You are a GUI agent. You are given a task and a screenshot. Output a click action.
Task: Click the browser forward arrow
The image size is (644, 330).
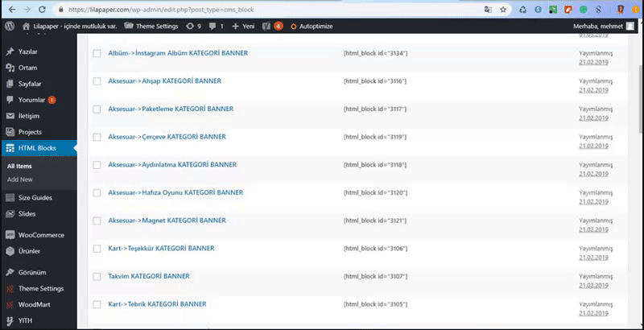point(27,10)
